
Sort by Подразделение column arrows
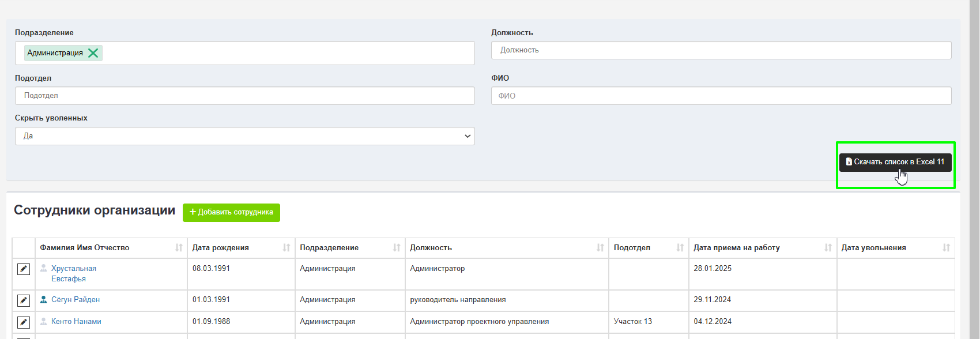pyautogui.click(x=397, y=248)
